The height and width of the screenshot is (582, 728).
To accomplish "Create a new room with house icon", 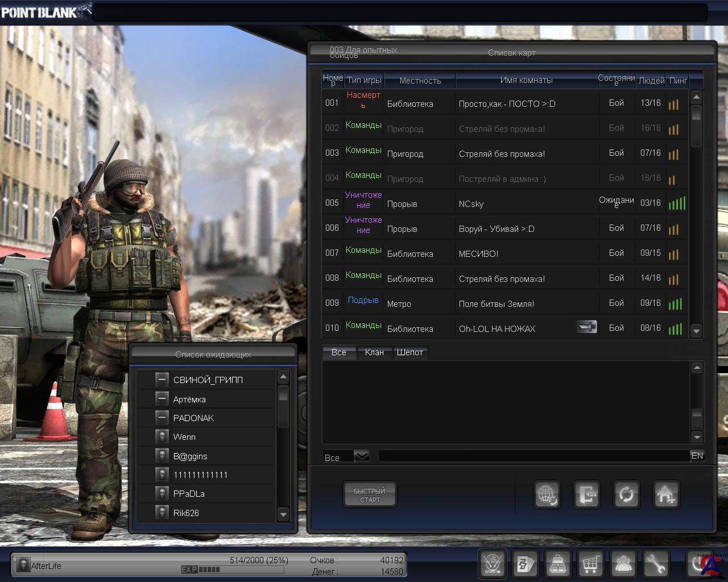I will (x=665, y=494).
